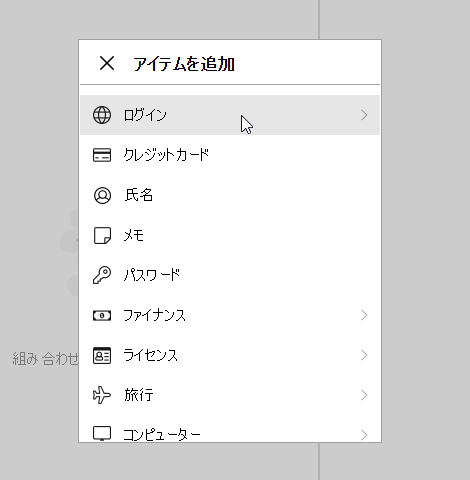
Task: Click the ID card icon for ライセンス
Action: [x=102, y=355]
